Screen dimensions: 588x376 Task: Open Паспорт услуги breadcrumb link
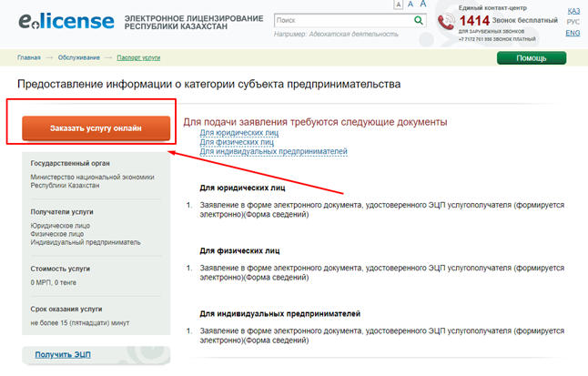[138, 57]
